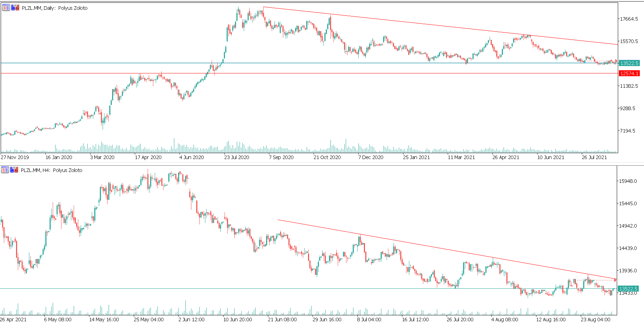Click the '23 Jul 2020' date label
Screen dimensions: 644x323
click(x=237, y=157)
